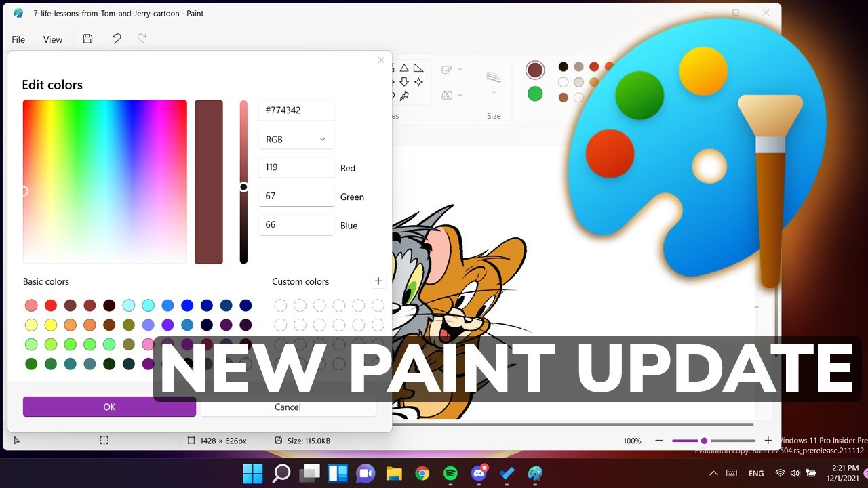The height and width of the screenshot is (488, 868).
Task: Open Spotify from the taskbar
Action: pyautogui.click(x=451, y=473)
